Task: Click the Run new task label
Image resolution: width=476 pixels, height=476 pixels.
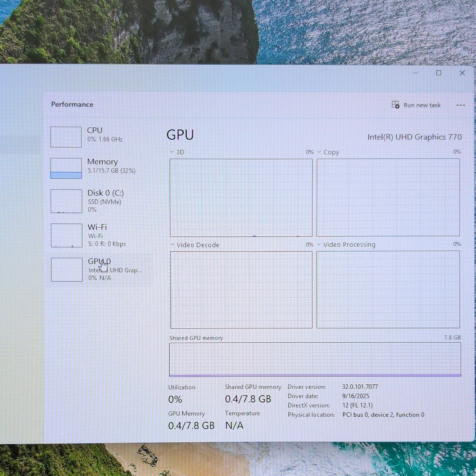Action: [422, 105]
